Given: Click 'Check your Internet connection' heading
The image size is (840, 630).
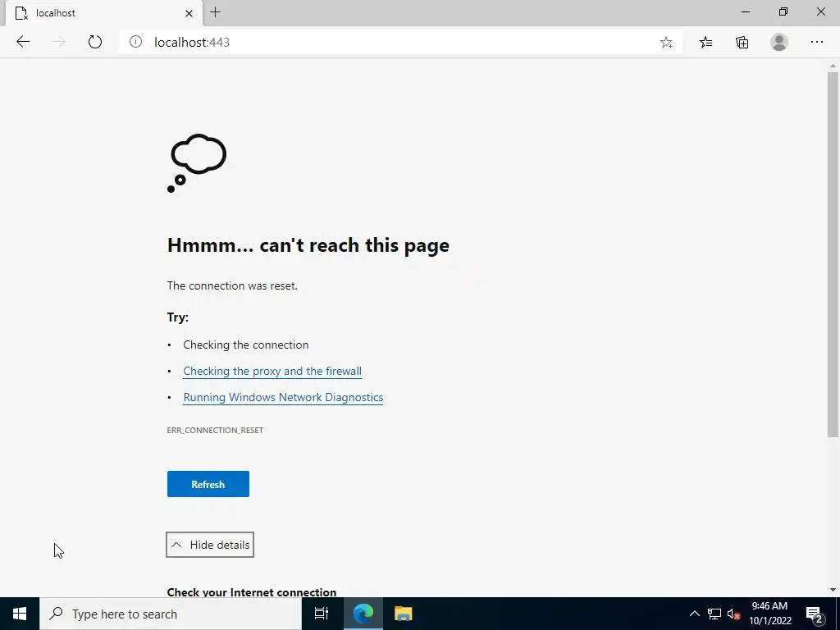Looking at the screenshot, I should [252, 592].
